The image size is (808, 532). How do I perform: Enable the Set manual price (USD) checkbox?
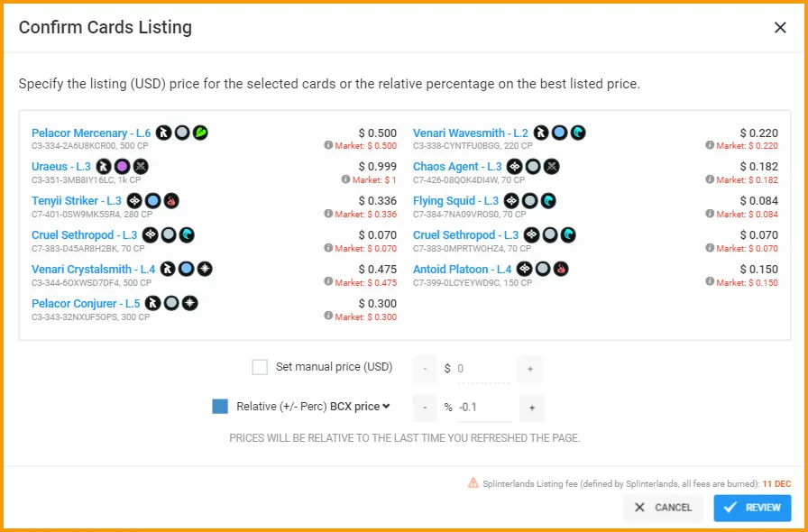260,368
